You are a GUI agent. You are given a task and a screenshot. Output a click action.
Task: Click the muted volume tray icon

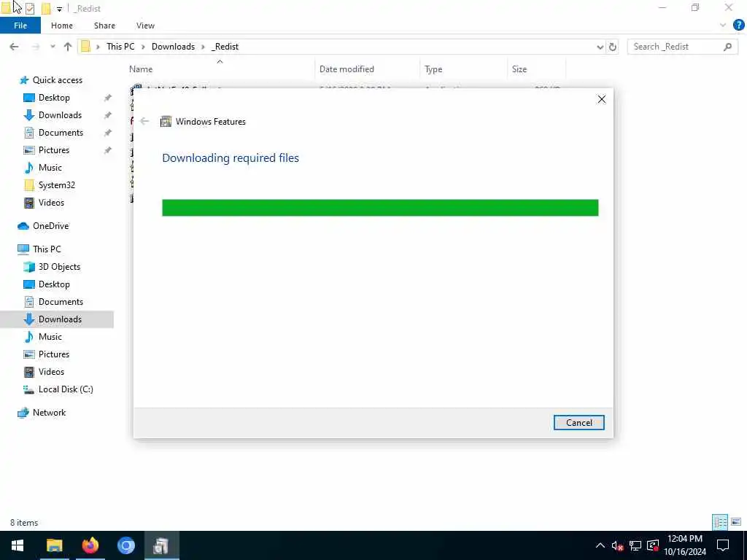pos(617,545)
